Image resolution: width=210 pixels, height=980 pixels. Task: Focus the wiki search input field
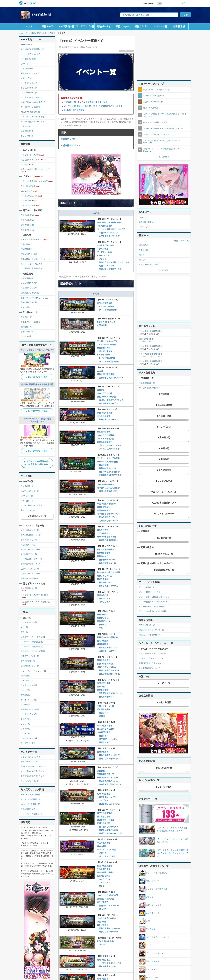tap(149, 15)
